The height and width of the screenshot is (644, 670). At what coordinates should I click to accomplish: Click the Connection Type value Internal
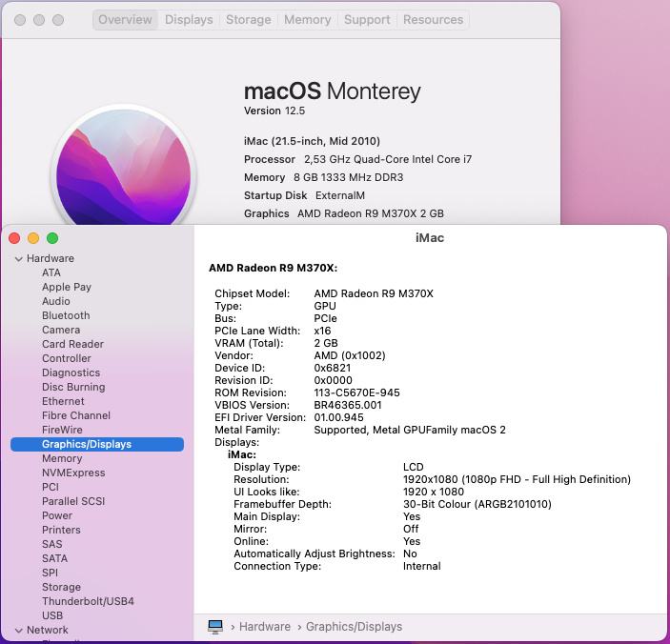point(422,566)
